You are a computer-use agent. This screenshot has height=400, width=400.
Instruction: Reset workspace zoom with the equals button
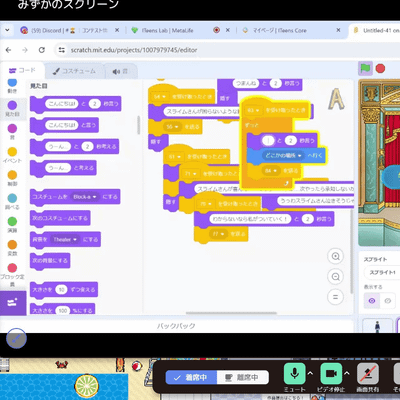click(336, 297)
